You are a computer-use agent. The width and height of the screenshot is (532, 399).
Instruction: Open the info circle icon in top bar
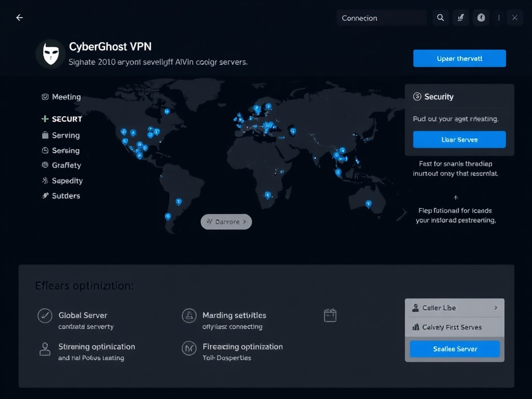click(x=481, y=18)
